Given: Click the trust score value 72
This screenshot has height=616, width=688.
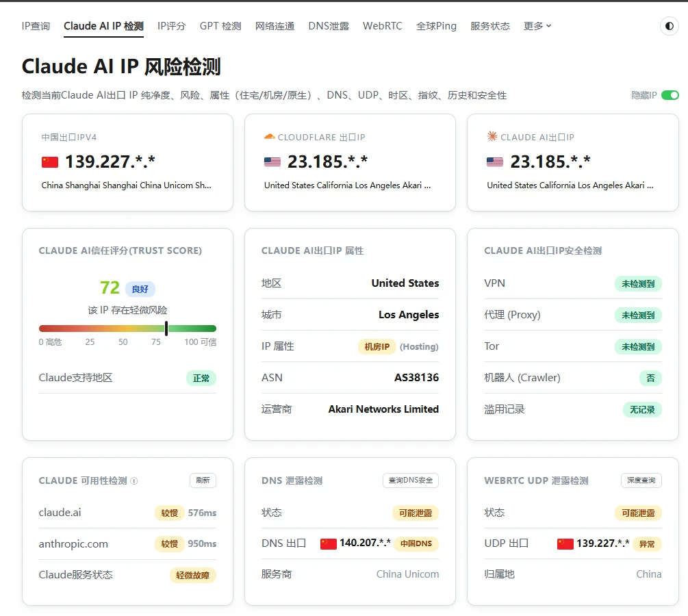Looking at the screenshot, I should pyautogui.click(x=110, y=288).
